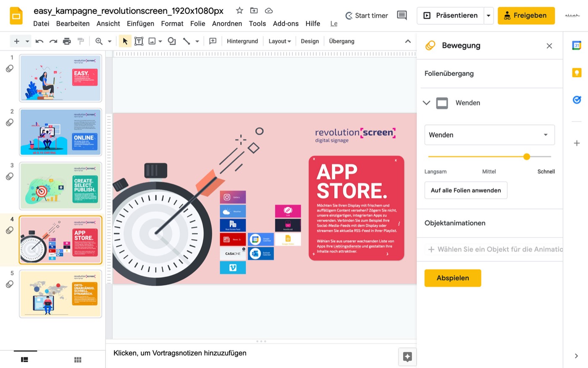Select the shape tool
Screen dimensions: 588x368
tap(171, 41)
